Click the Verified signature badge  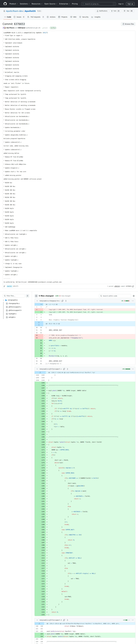click(53, 28)
